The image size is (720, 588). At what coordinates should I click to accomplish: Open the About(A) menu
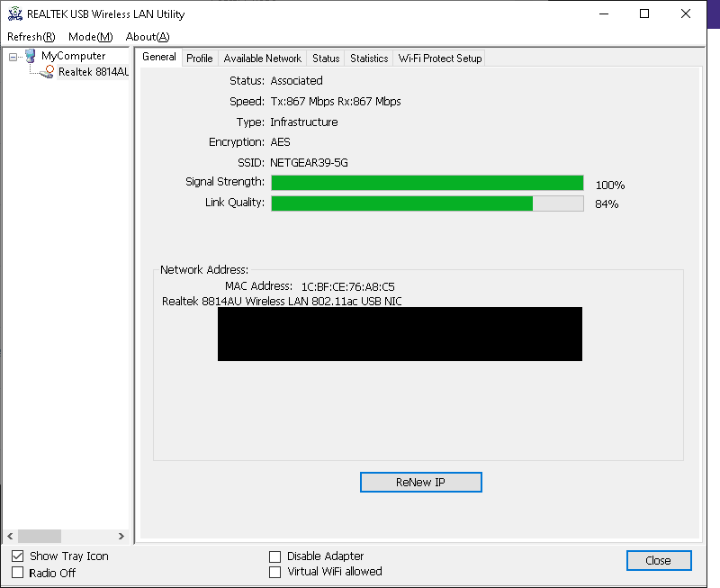tap(148, 37)
